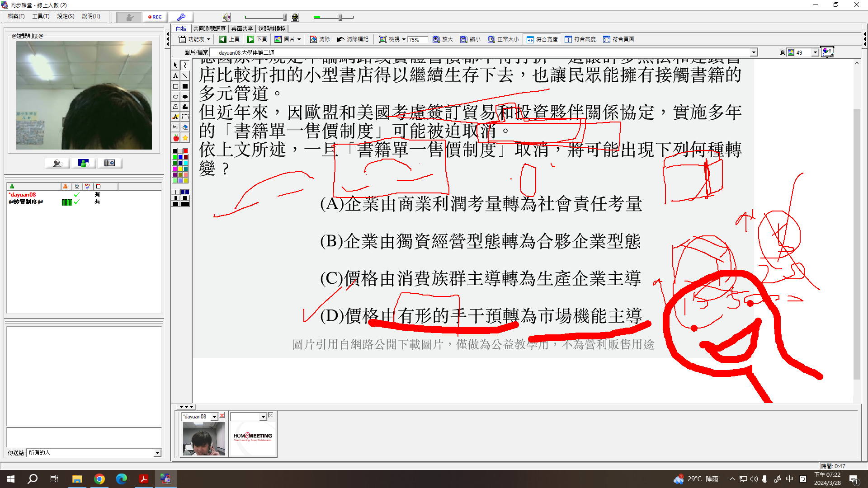Choose the filled ellipse tool

point(185,96)
